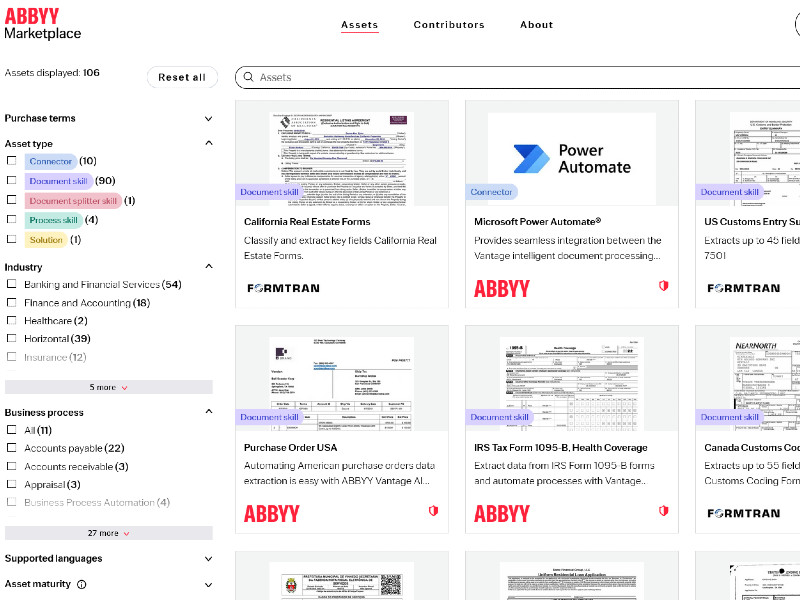
Task: Click Document skill tag on IRS Tax Form card
Action: (499, 417)
